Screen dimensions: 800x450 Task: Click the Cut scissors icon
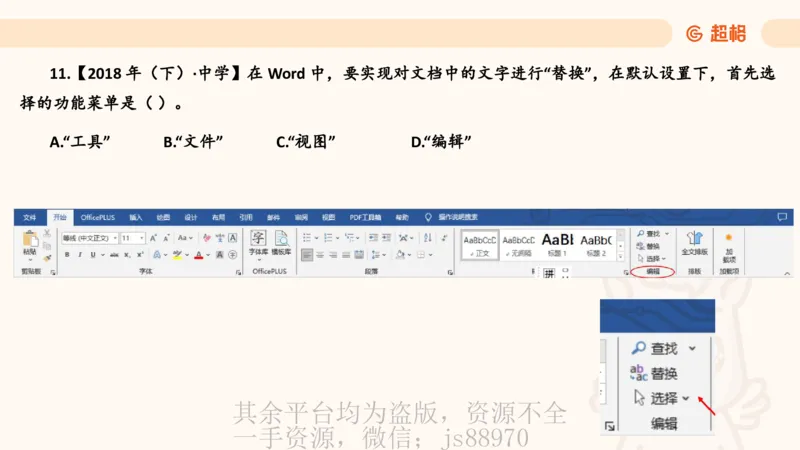tap(47, 233)
